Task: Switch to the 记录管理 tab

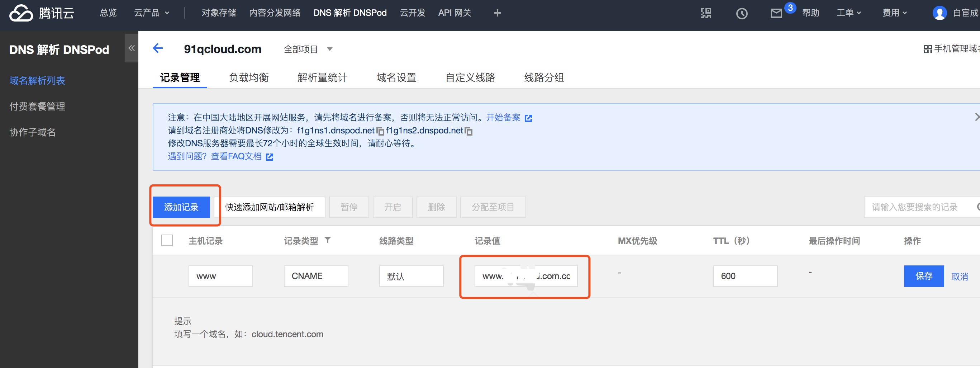Action: tap(180, 77)
